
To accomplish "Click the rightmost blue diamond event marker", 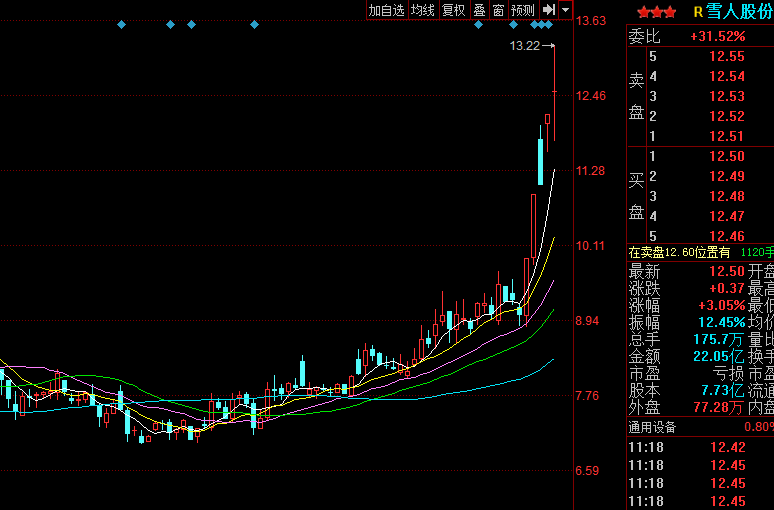I will (549, 24).
